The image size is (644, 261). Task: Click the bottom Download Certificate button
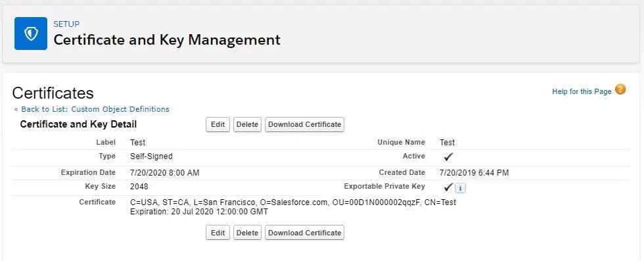[x=304, y=233]
